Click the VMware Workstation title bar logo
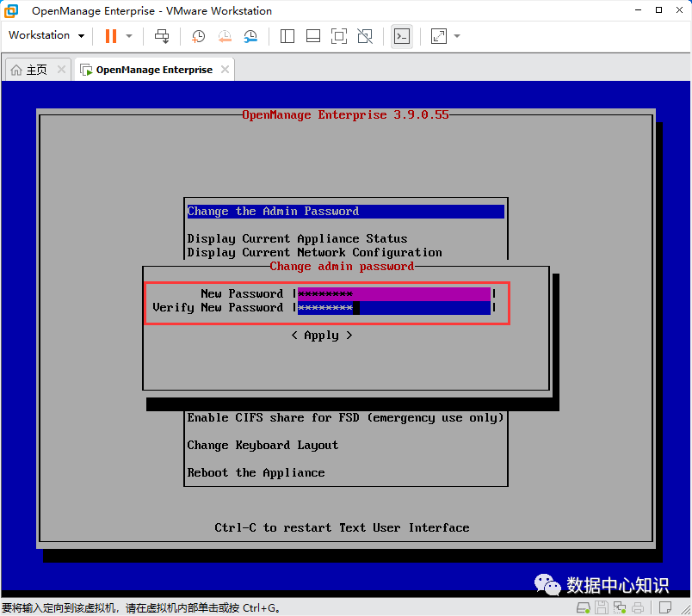Viewport: 692px width, 616px height. tap(11, 10)
